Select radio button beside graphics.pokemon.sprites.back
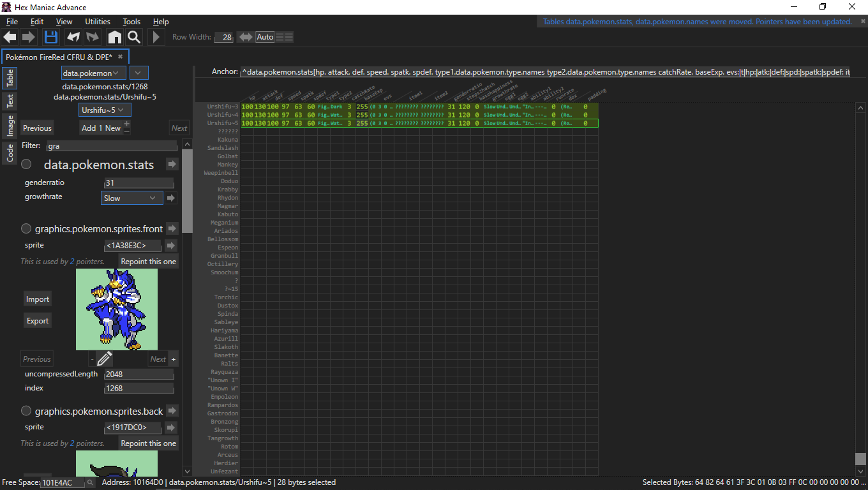This screenshot has width=868, height=490. pos(27,411)
